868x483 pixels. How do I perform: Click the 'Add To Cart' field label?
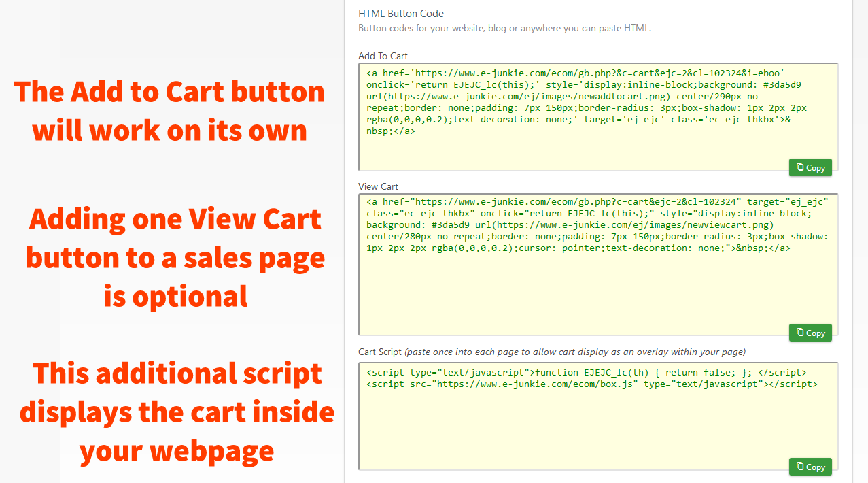click(x=383, y=56)
